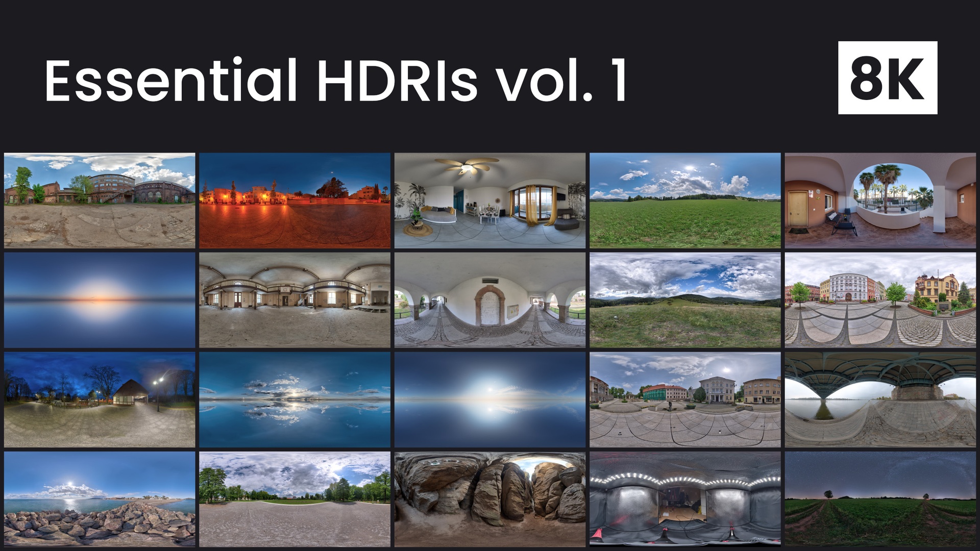Select the arched arcade with stone doorway thumbnail
Screen dimensions: 980x551
[x=490, y=300]
